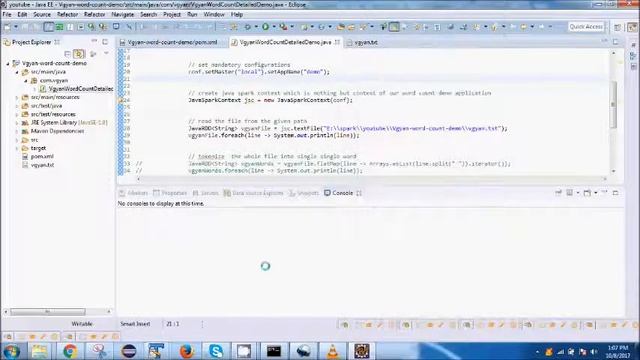Viewport: 640px width, 360px height.
Task: Click the green Run button in toolbar
Action: (x=266, y=27)
